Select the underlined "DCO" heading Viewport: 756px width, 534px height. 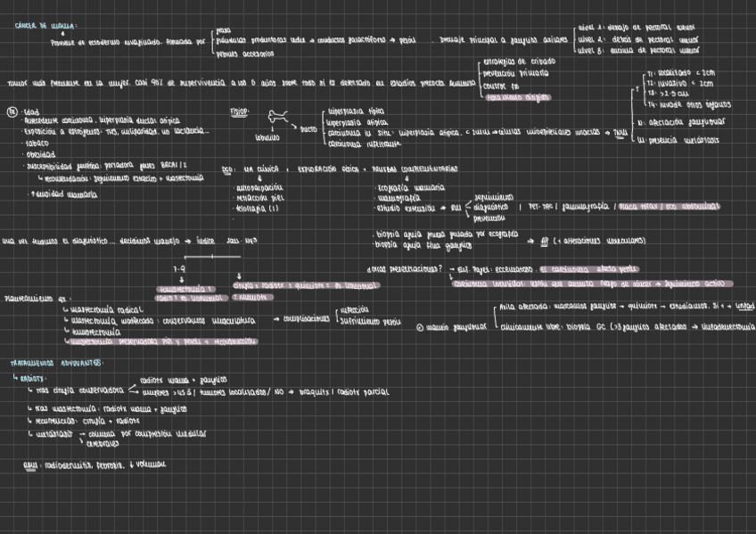[227, 168]
